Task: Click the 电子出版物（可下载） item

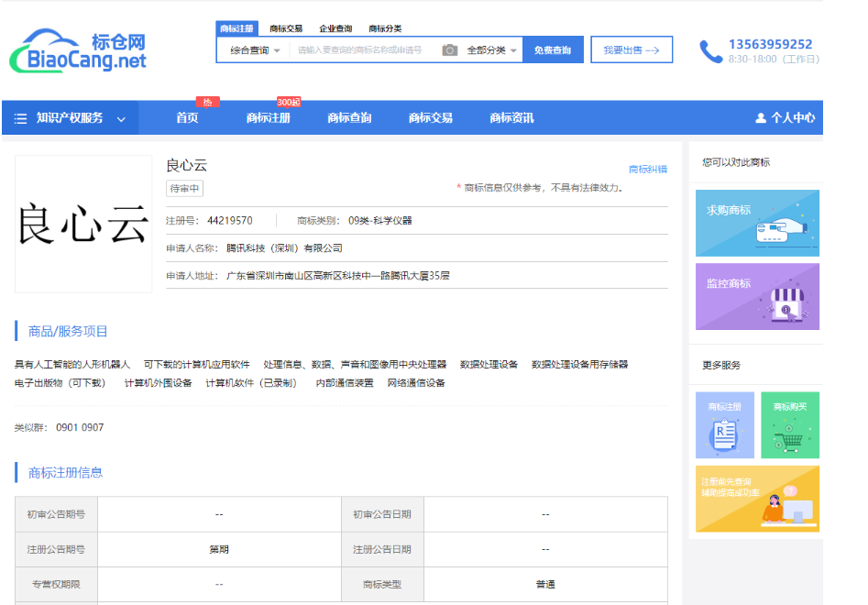Action: point(60,383)
